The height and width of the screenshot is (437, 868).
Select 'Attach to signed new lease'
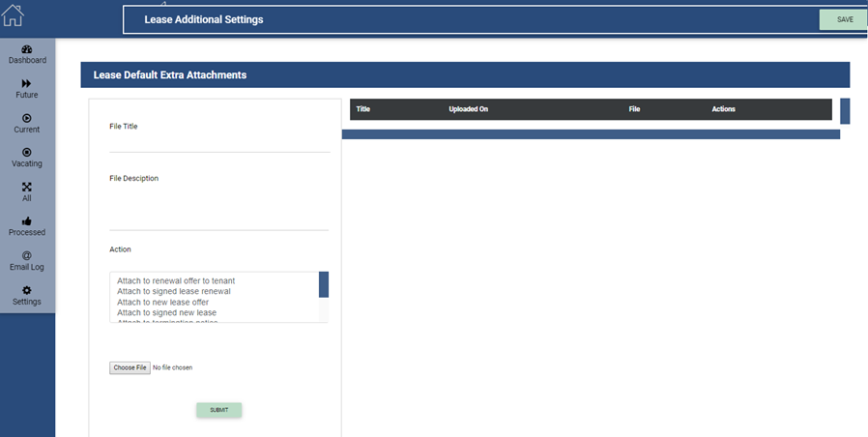[x=166, y=313]
